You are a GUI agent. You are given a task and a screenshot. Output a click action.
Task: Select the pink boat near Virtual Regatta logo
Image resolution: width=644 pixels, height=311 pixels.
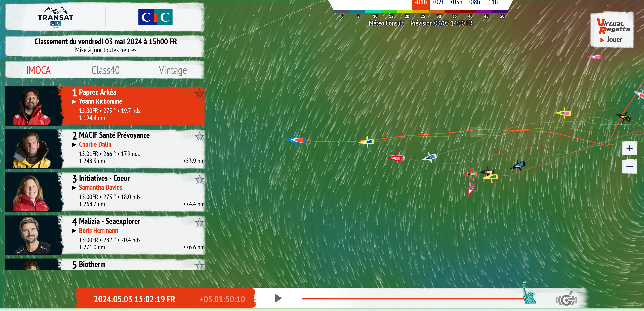click(595, 57)
